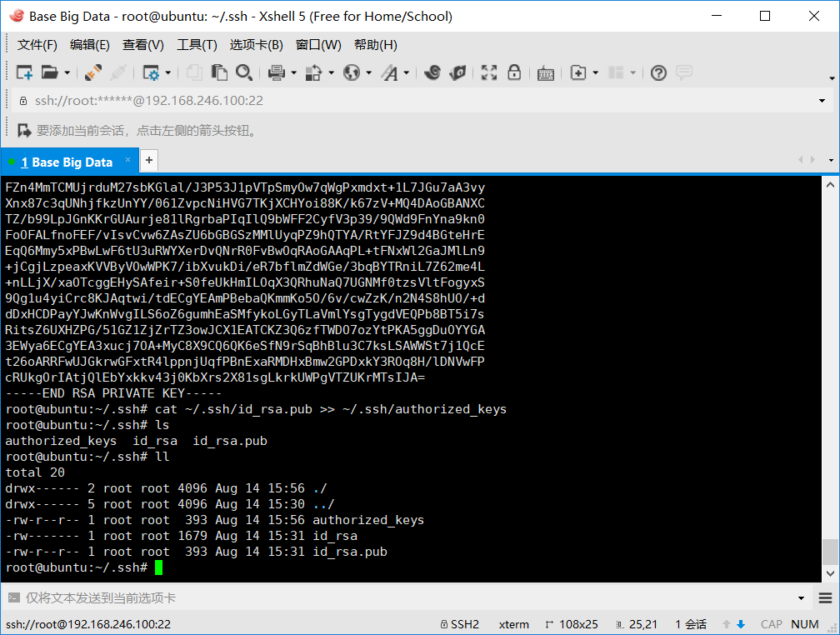
Task: Expand the Font dropdown arrow
Action: tap(406, 72)
